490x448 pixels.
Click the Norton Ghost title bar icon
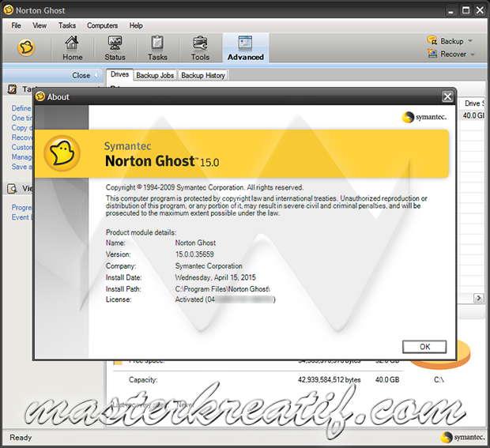click(9, 10)
